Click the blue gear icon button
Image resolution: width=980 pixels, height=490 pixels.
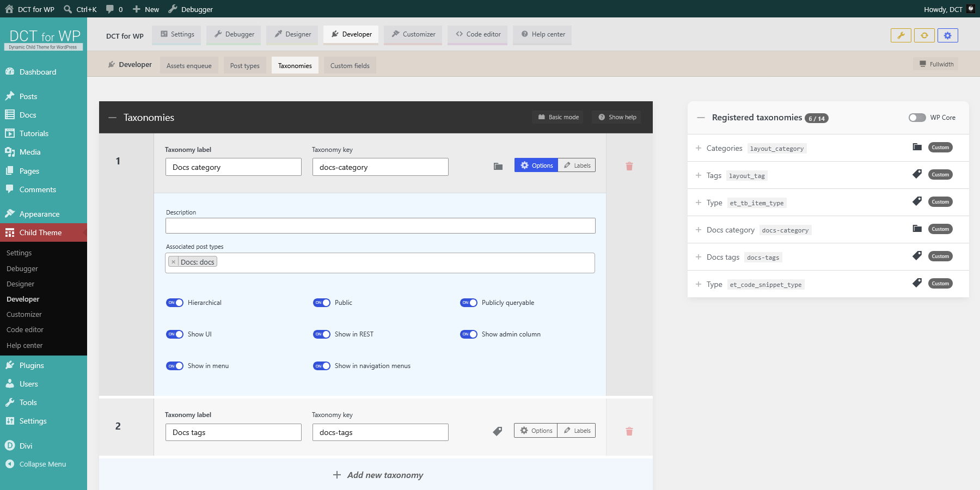point(948,35)
